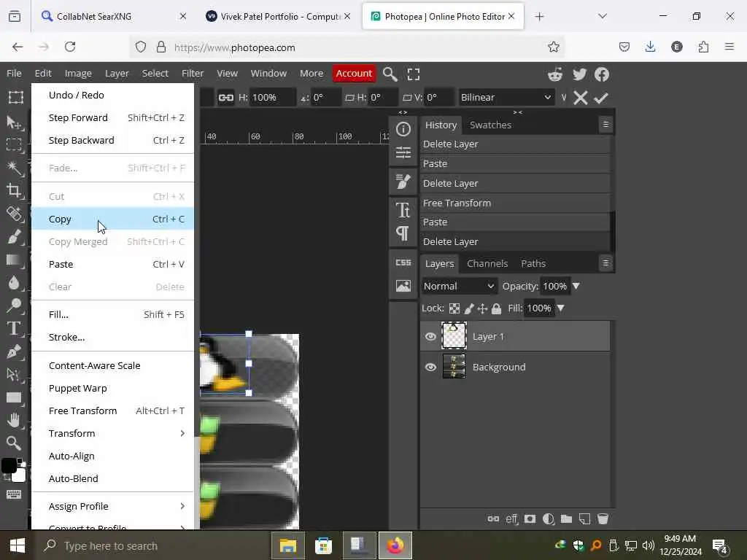Image resolution: width=747 pixels, height=560 pixels.
Task: Toggle lock transparent pixels
Action: click(x=454, y=308)
